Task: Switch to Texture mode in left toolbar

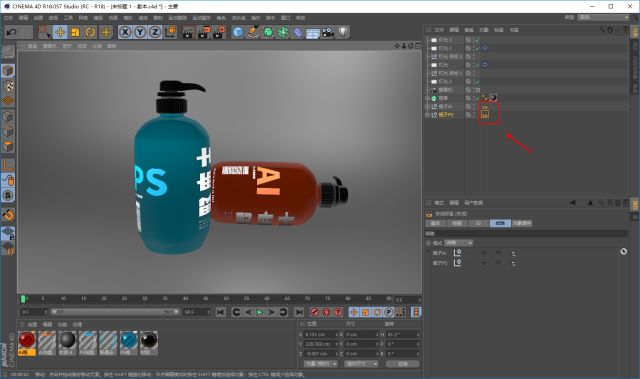Action: (8, 86)
